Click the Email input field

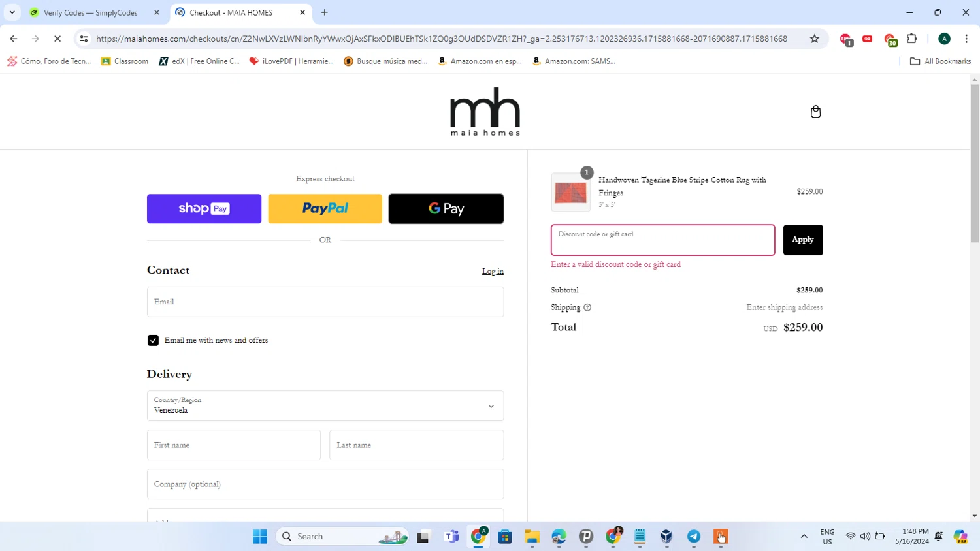coord(325,302)
